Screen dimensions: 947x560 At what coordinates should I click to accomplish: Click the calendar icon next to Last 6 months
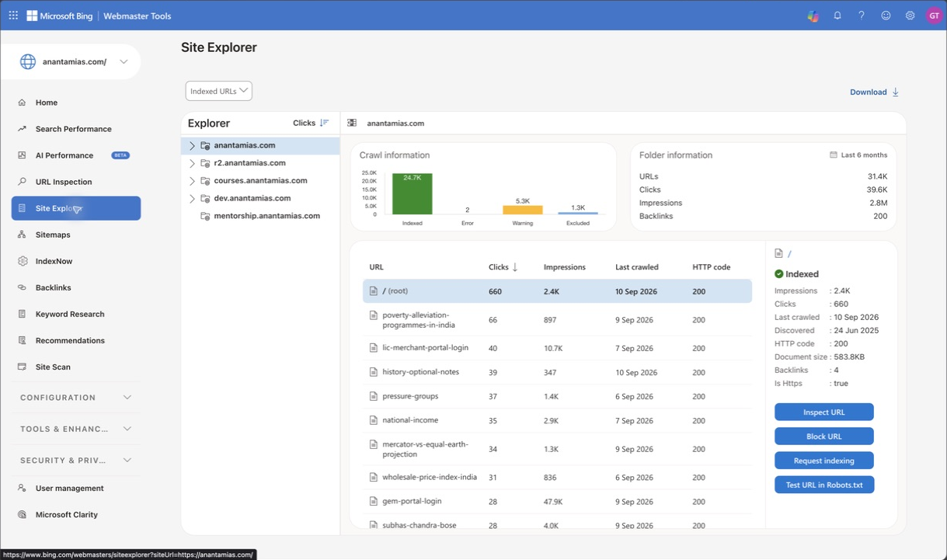[834, 155]
